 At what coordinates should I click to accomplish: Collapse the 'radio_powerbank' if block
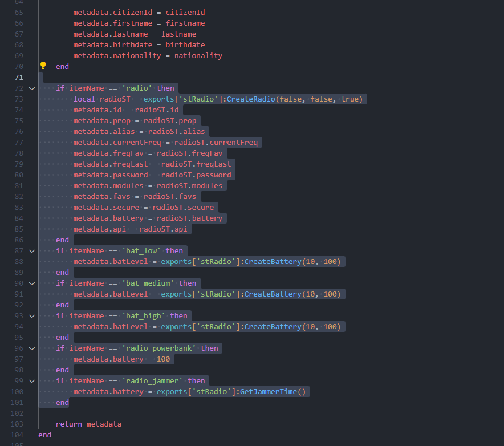pyautogui.click(x=32, y=348)
